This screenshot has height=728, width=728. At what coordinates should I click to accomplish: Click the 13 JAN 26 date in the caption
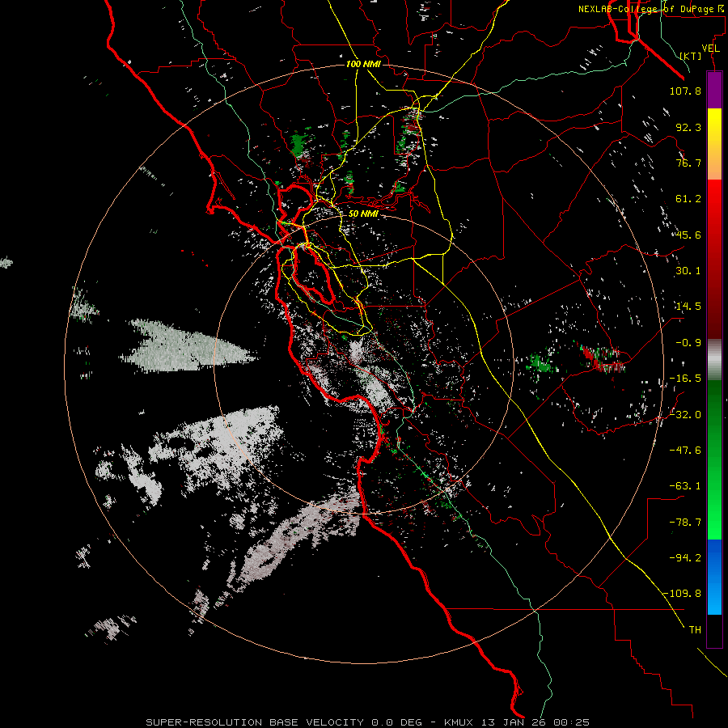[x=514, y=722]
